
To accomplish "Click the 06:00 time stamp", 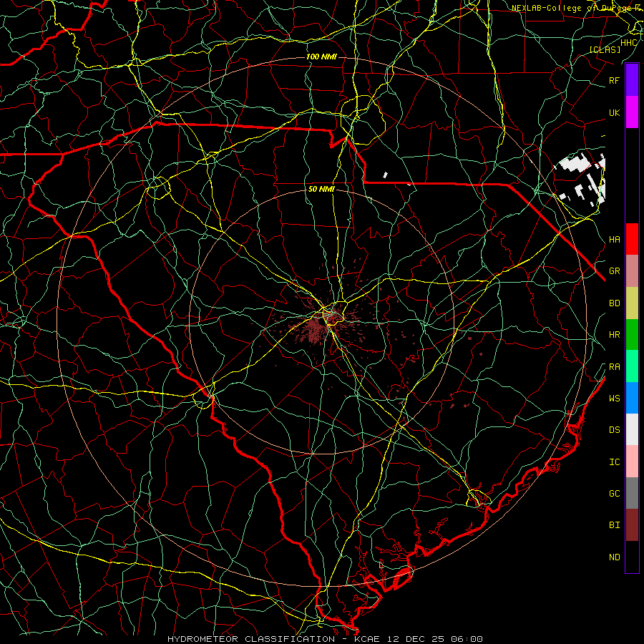I will 468,639.
